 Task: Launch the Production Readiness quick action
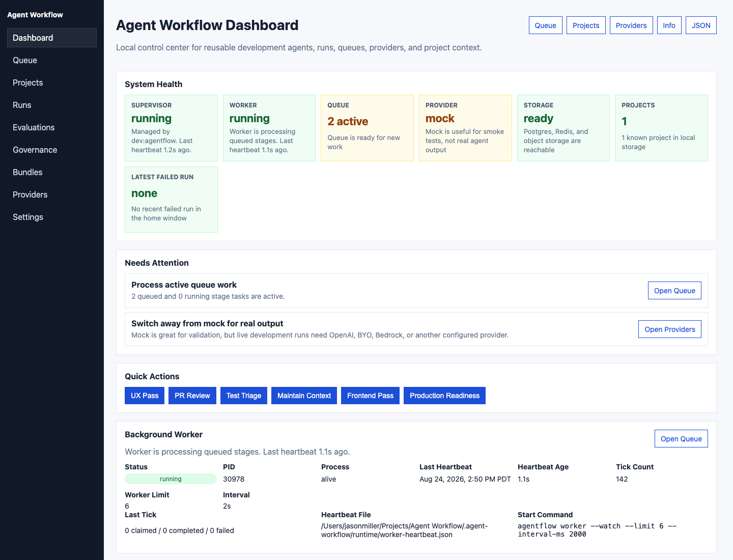444,396
